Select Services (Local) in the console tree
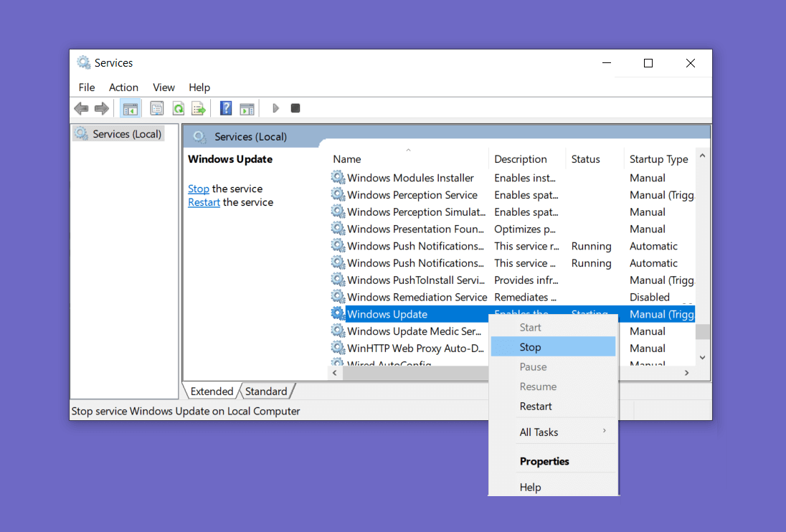 (119, 134)
